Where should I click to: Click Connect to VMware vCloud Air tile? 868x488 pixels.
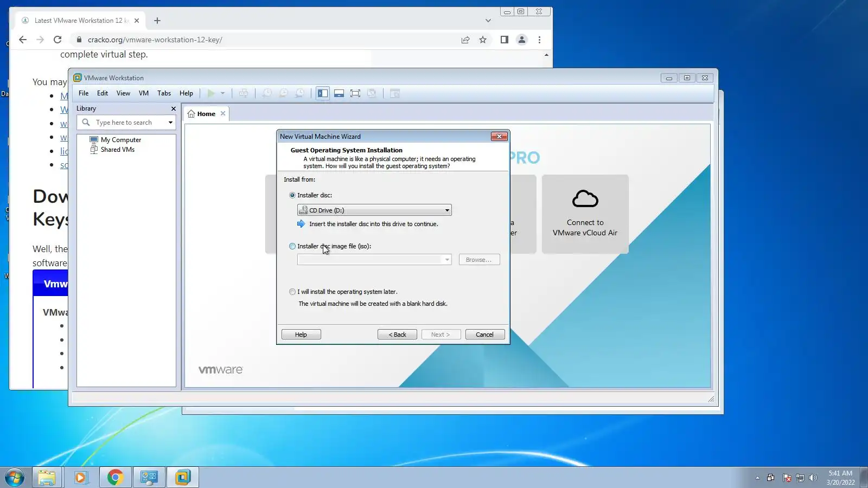(x=585, y=214)
